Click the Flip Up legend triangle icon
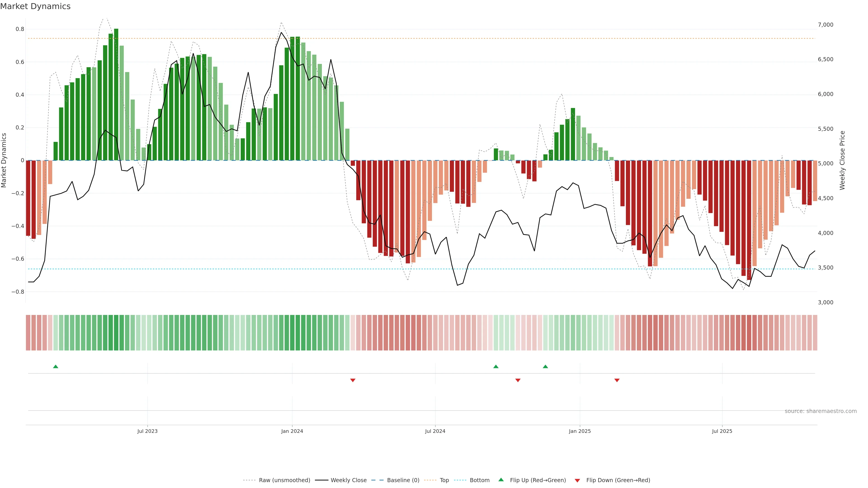This screenshot has width=868, height=488. pos(501,480)
